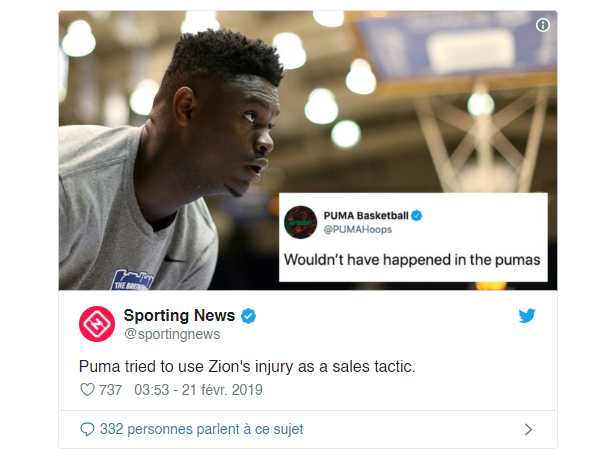Viewport: 614px width, 462px height.
Task: Open "332 personnes parlent à ce sujet"
Action: tap(201, 429)
